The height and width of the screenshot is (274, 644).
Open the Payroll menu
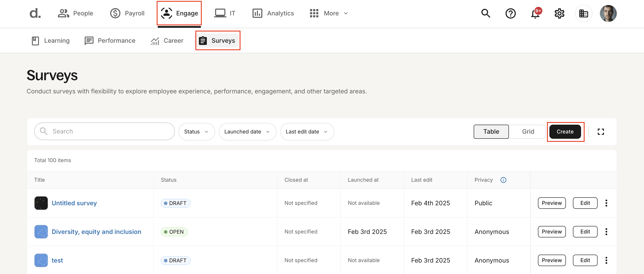click(x=127, y=13)
